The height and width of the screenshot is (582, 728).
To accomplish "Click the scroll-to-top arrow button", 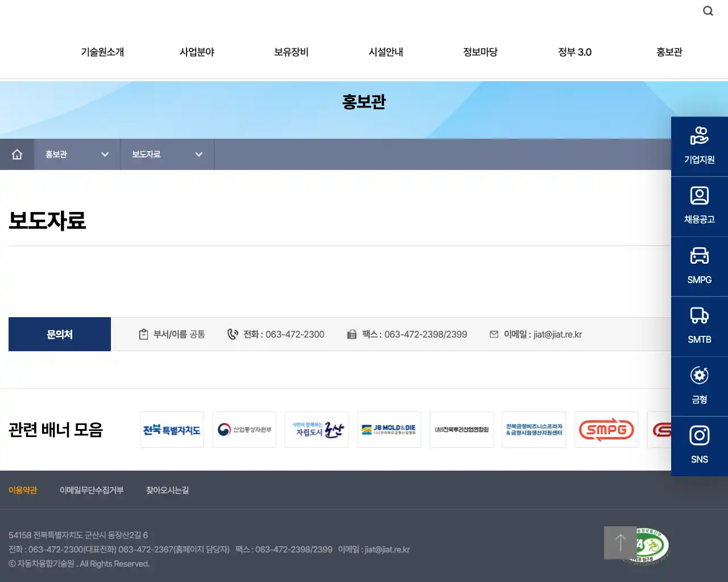I will point(619,543).
